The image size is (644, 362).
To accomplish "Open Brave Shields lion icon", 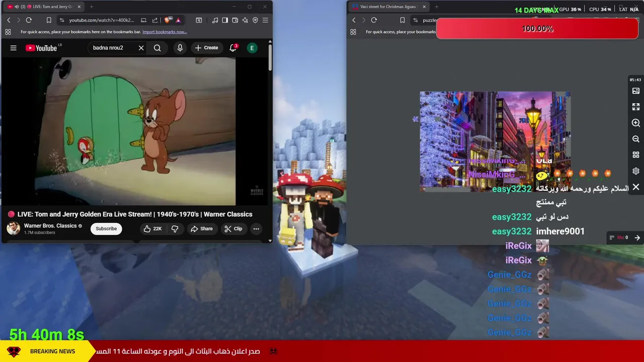I will (168, 20).
